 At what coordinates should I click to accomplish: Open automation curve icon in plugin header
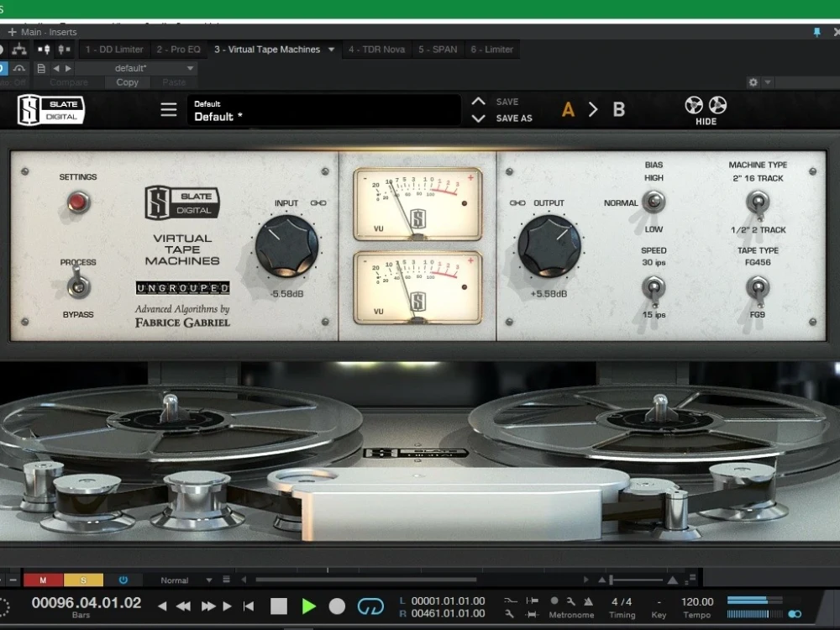click(x=19, y=68)
